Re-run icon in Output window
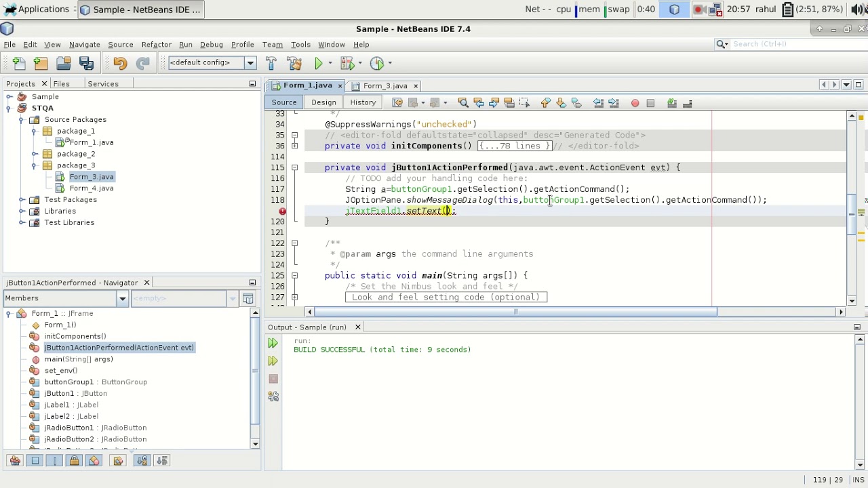This screenshot has width=868, height=488. coord(273,344)
